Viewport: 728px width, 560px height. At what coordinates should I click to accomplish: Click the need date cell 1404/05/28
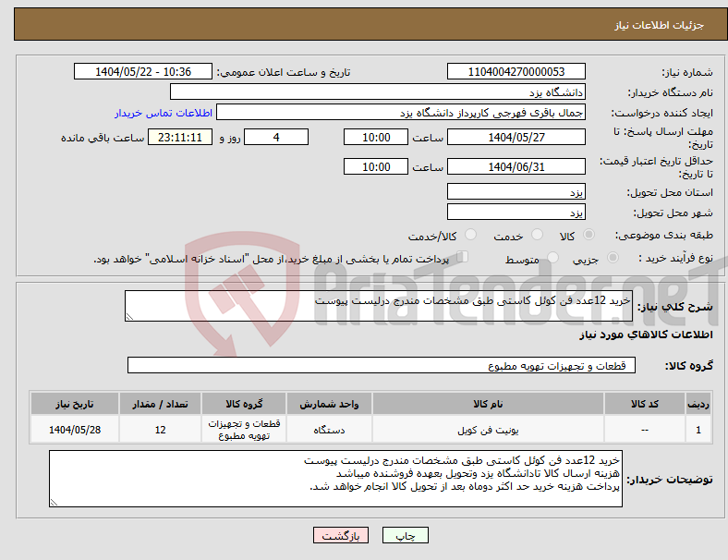click(75, 430)
